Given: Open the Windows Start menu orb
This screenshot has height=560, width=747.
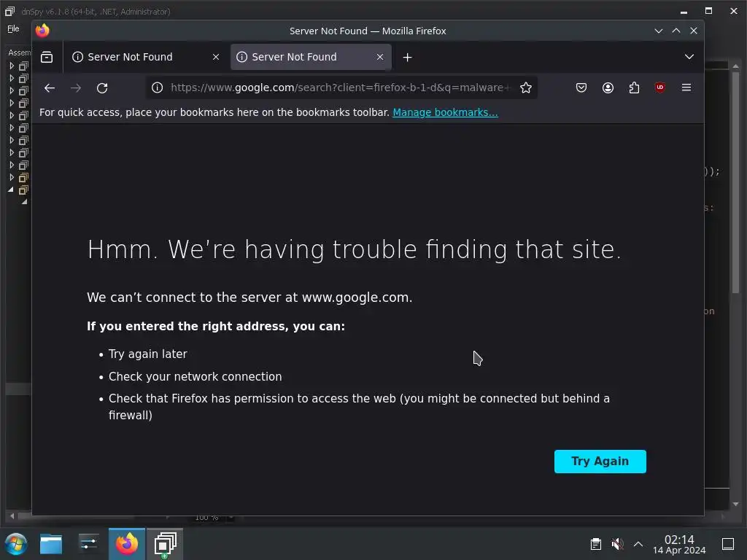Looking at the screenshot, I should [x=16, y=544].
